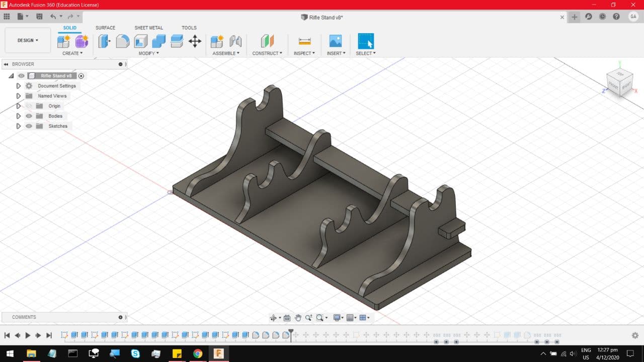Toggle visibility of Sketches folder

click(29, 126)
